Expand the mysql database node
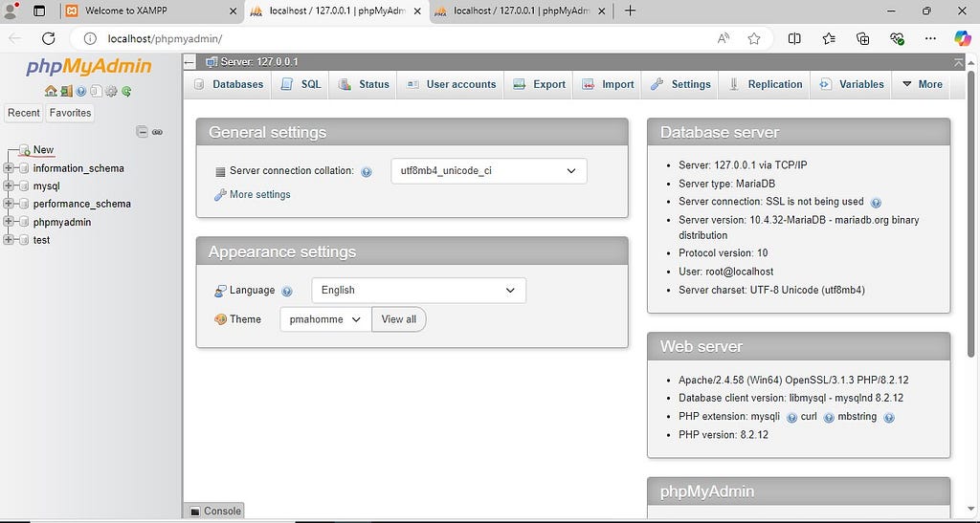The image size is (980, 523). pyautogui.click(x=8, y=186)
